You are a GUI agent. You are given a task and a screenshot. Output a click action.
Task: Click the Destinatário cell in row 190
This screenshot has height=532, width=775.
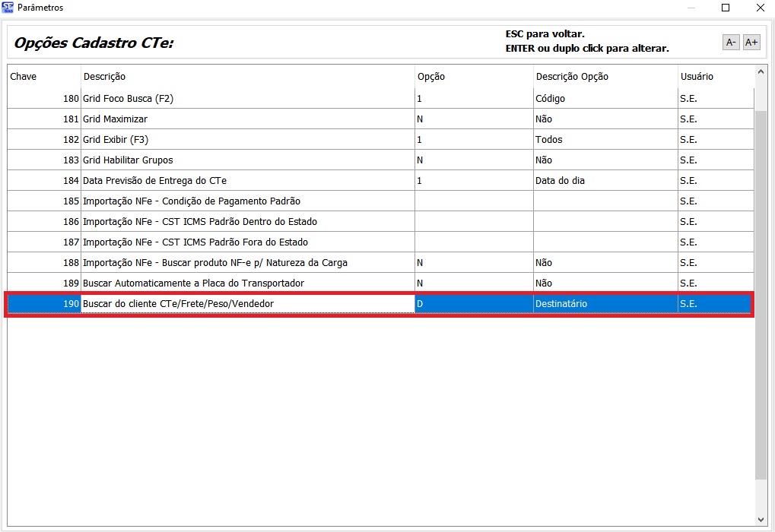(604, 304)
